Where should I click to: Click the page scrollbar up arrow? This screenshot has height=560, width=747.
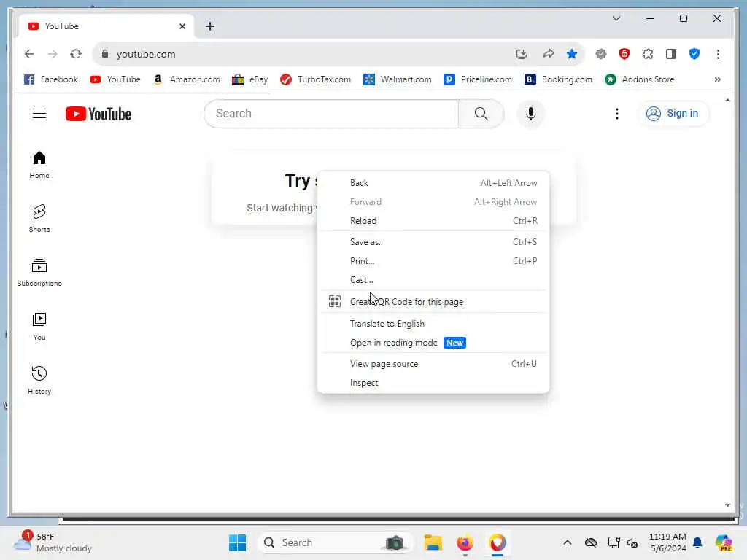pos(727,100)
